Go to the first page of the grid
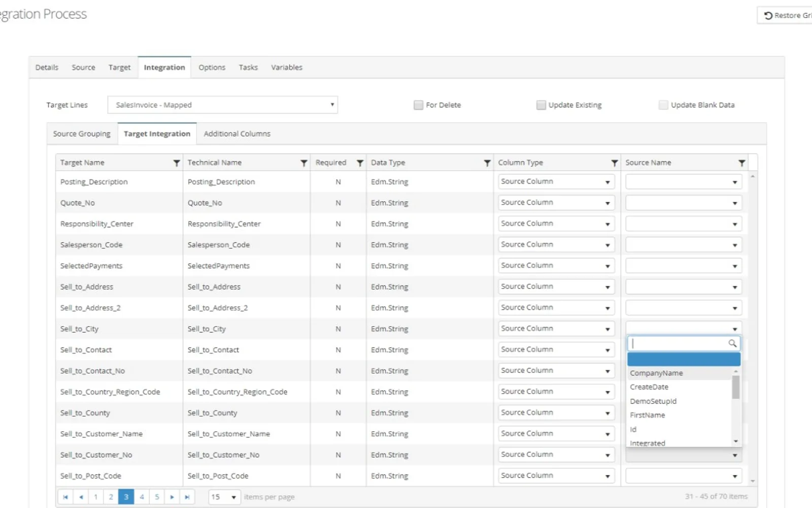The height and width of the screenshot is (508, 812). pyautogui.click(x=65, y=497)
